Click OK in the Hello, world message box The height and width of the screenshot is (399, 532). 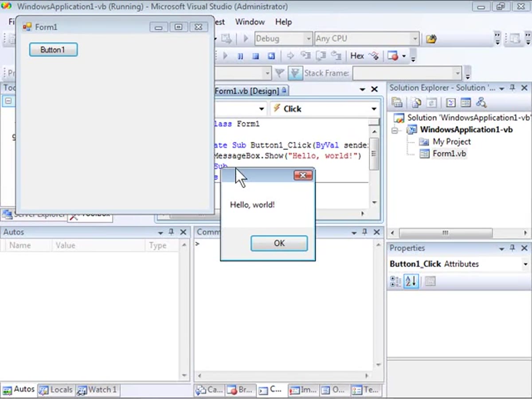click(279, 243)
